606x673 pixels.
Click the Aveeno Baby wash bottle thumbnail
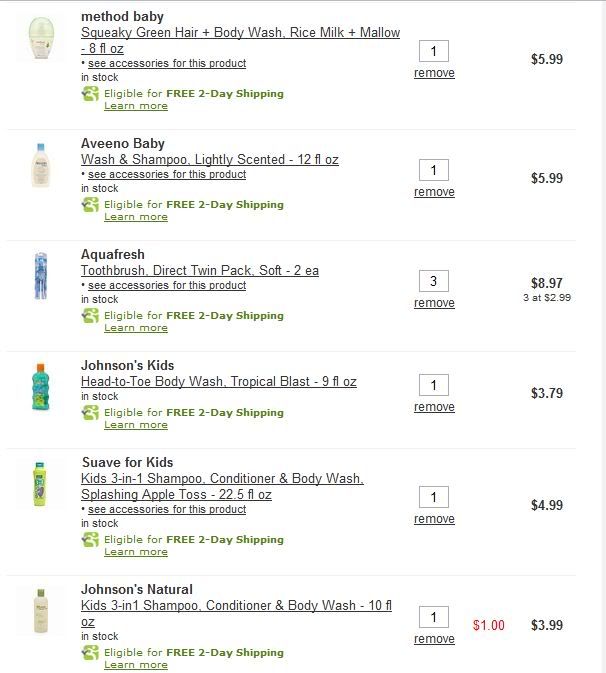41,165
